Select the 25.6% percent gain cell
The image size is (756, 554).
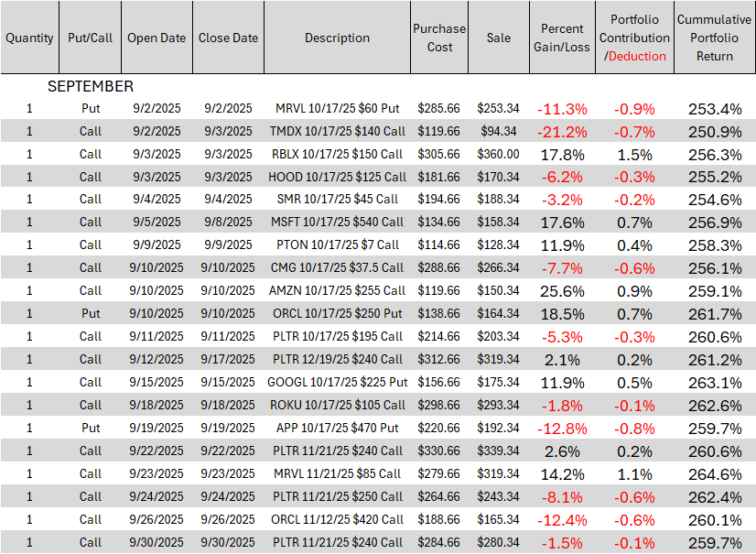pyautogui.click(x=562, y=291)
